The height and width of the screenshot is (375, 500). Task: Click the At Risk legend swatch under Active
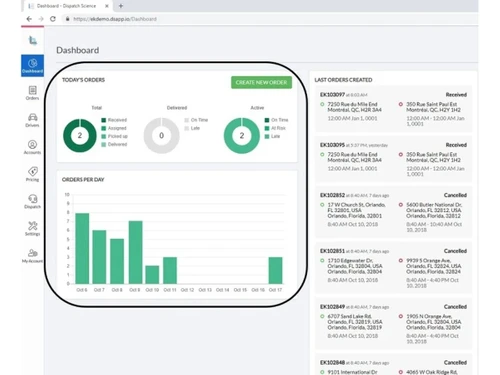pyautogui.click(x=267, y=128)
